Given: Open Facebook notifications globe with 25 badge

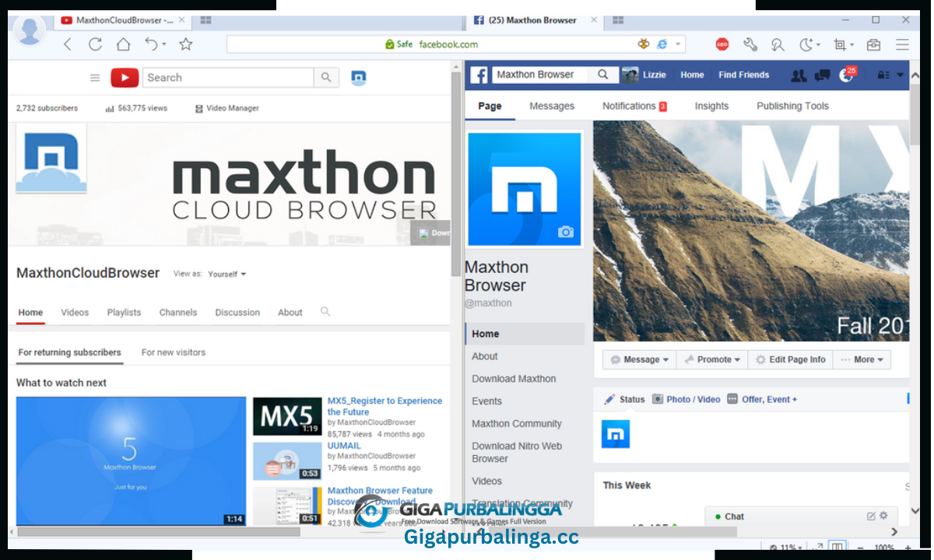Looking at the screenshot, I should tap(846, 75).
